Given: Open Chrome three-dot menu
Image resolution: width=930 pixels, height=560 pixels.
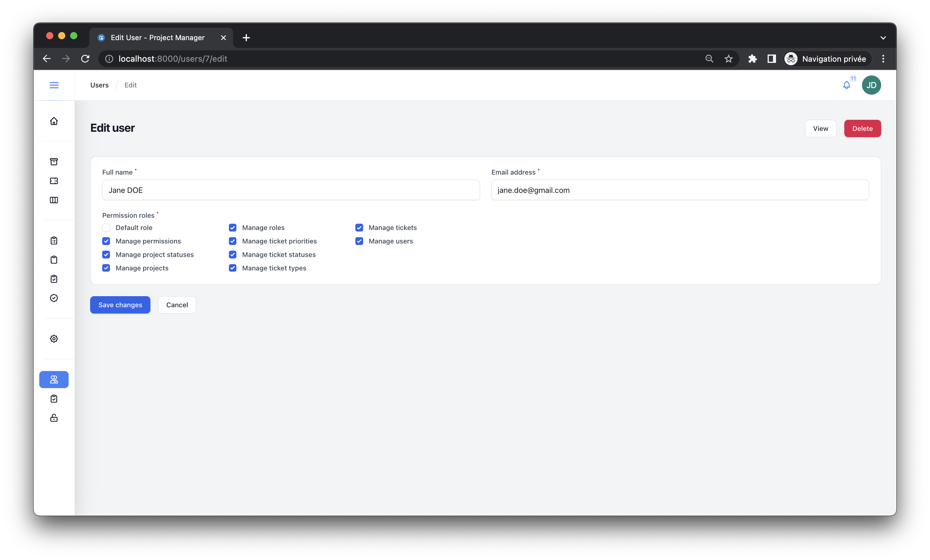Looking at the screenshot, I should 883,59.
